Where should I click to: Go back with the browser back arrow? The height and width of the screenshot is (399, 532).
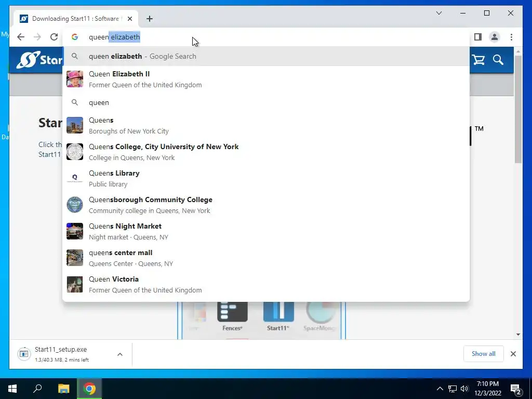point(21,37)
